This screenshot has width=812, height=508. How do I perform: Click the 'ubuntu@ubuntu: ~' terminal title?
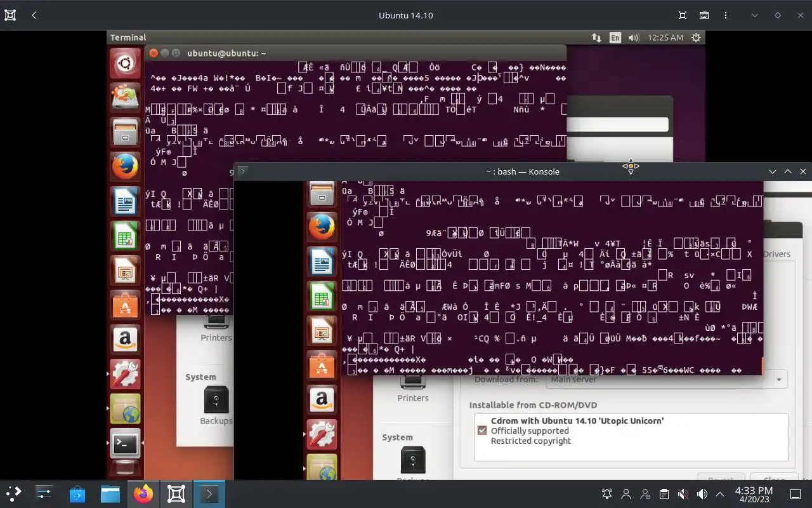point(226,53)
